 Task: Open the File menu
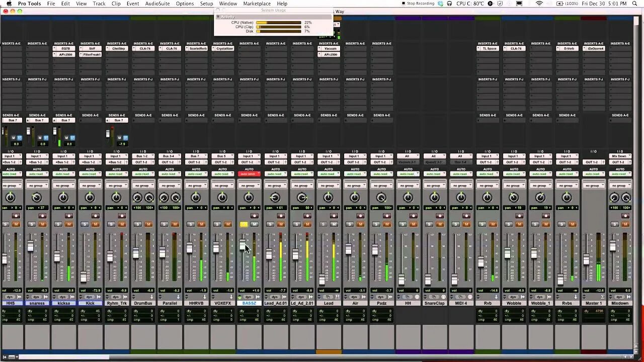pyautogui.click(x=51, y=4)
